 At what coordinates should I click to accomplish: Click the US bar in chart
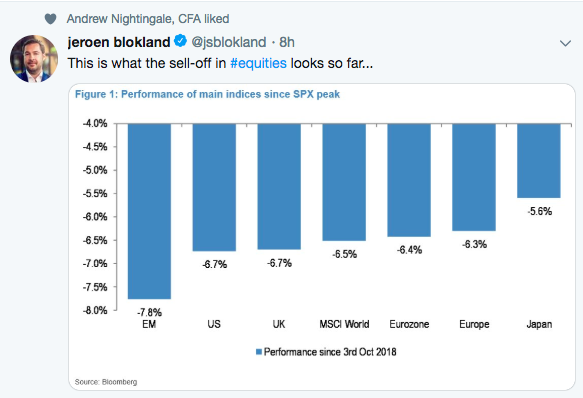tap(214, 187)
